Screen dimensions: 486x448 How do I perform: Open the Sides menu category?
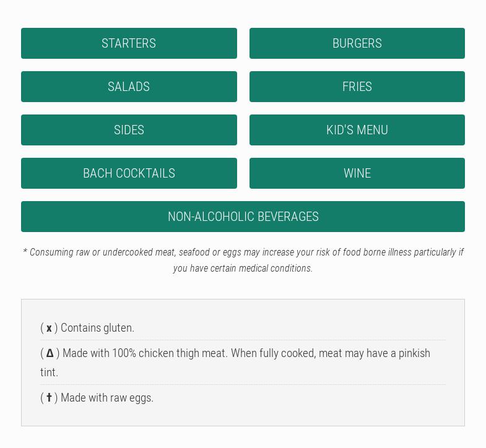pyautogui.click(x=129, y=130)
